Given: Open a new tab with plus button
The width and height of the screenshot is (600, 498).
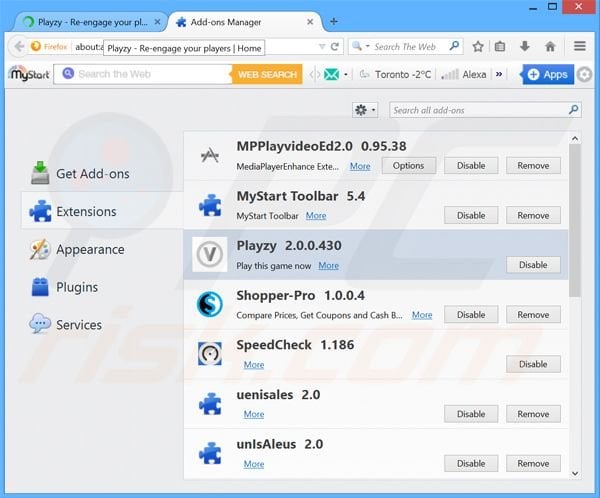Looking at the screenshot, I should [334, 21].
